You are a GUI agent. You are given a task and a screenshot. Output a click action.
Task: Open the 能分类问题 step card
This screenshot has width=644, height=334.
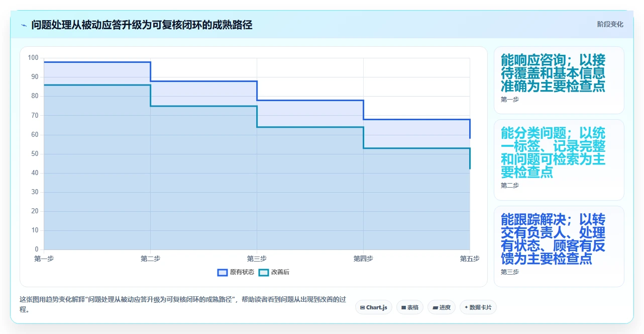pyautogui.click(x=559, y=160)
